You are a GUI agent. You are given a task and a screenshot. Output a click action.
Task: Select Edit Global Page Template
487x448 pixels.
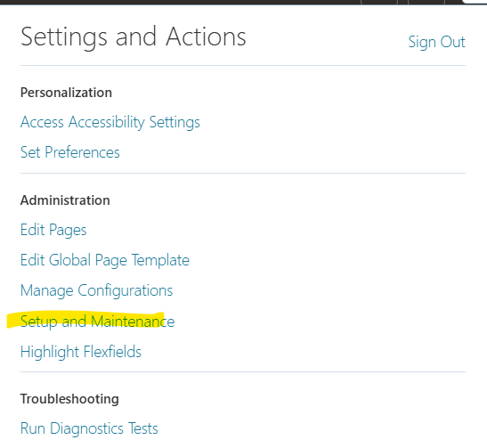pos(105,260)
